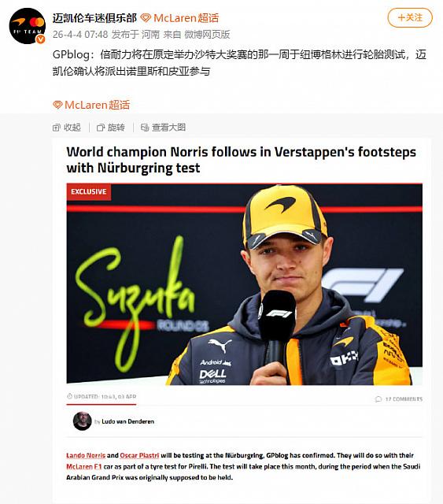The image size is (443, 504).
Task: Click the McLaren F1 red hyperlink
Action: [x=84, y=466]
